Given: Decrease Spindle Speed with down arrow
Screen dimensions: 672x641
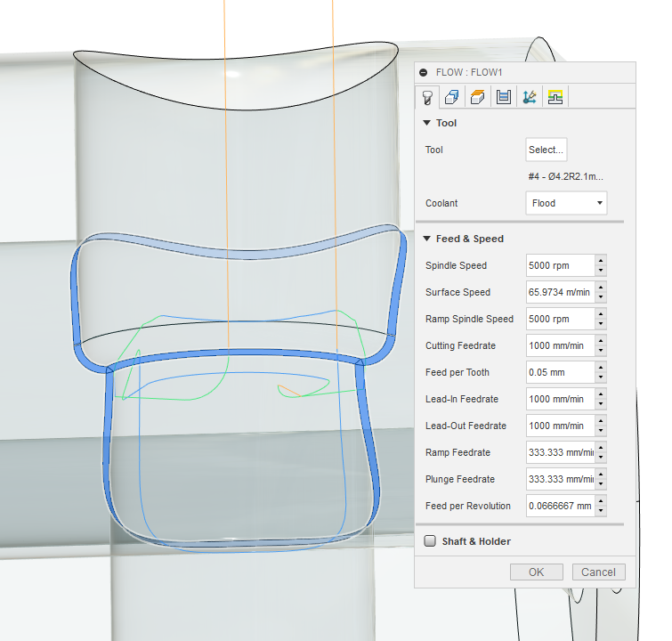Looking at the screenshot, I should (601, 271).
